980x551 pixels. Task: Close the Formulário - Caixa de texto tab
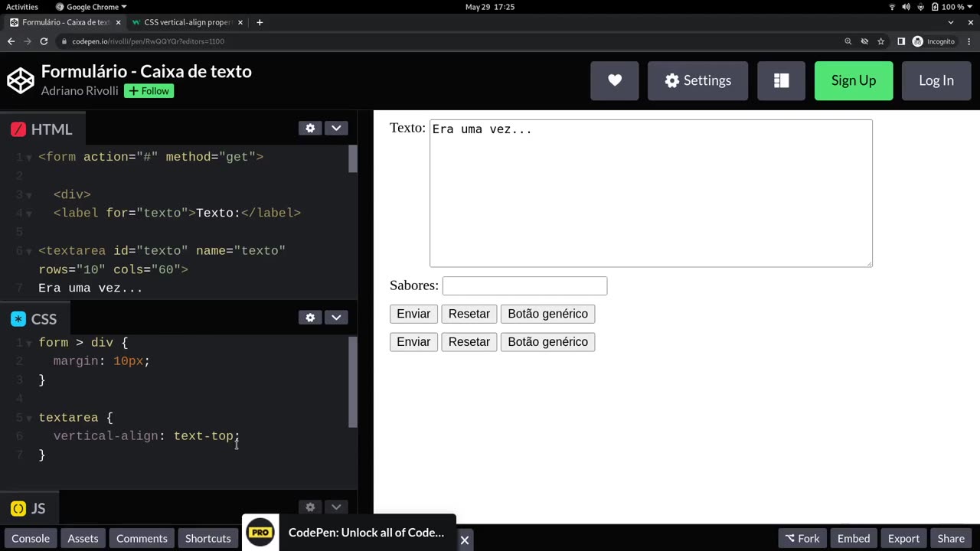(x=117, y=22)
